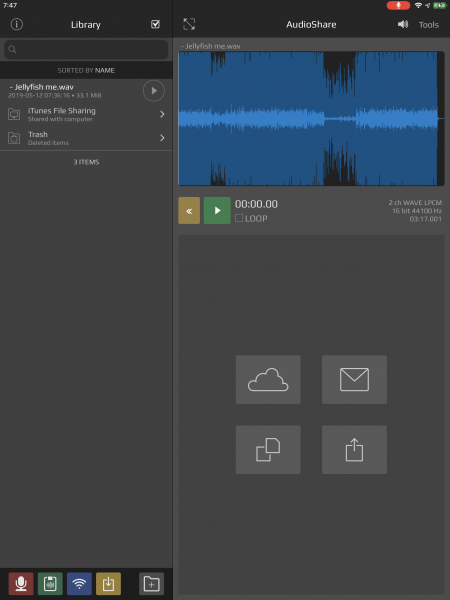Open the share sheet export button
Image resolution: width=450 pixels, height=600 pixels.
tap(354, 450)
